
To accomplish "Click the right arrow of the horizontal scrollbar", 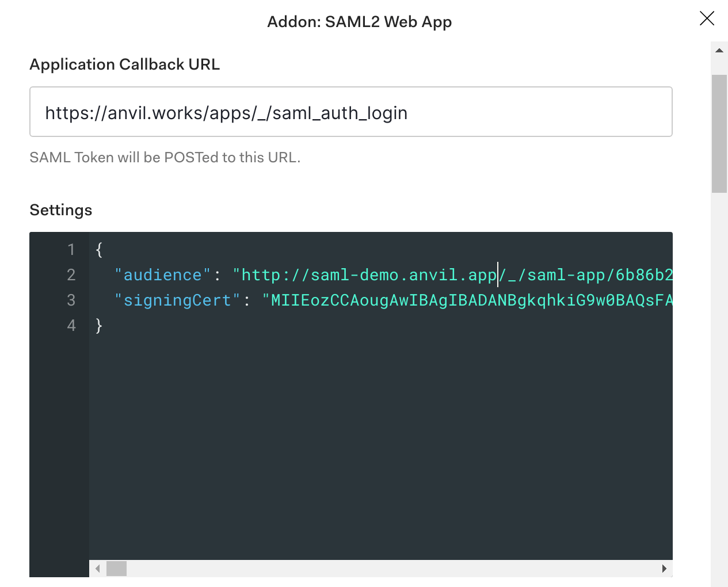I will click(x=665, y=569).
